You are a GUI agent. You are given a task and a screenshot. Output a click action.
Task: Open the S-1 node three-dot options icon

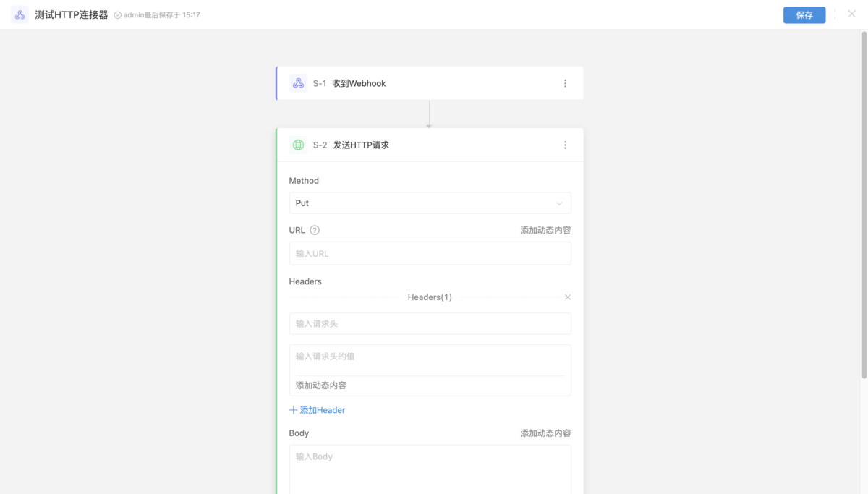[566, 83]
